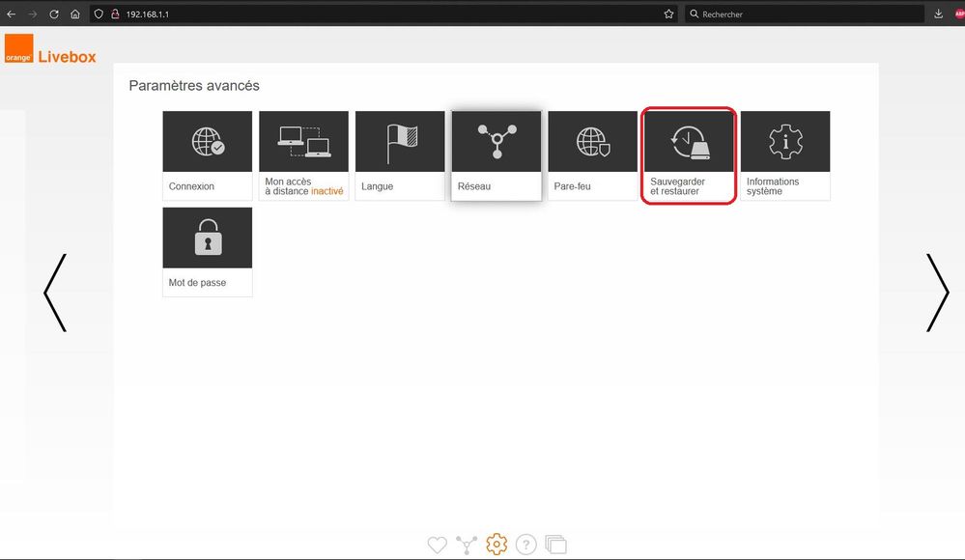Screen dimensions: 965x560
Task: Select the network icon in bottom navigation
Action: click(x=467, y=545)
